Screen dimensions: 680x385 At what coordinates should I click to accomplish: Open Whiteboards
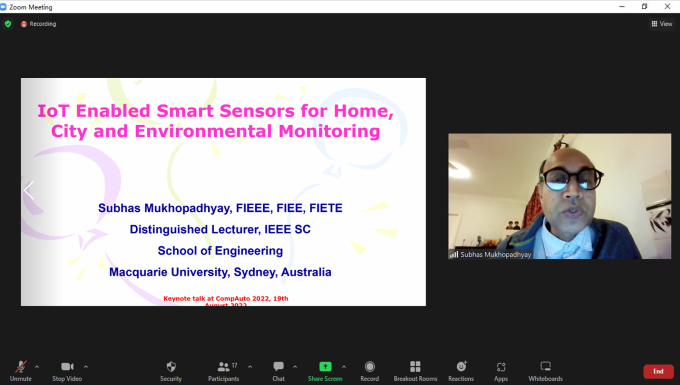pyautogui.click(x=546, y=371)
